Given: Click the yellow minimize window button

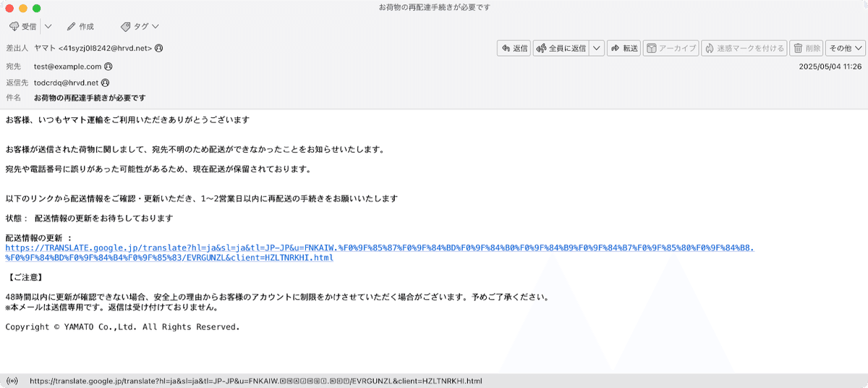Looking at the screenshot, I should tap(22, 7).
